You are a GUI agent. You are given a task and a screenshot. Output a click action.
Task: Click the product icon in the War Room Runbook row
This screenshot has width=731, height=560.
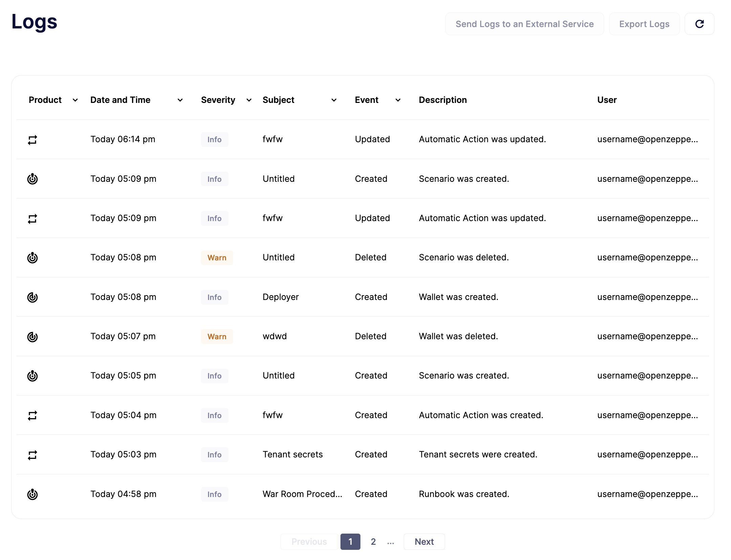click(32, 494)
